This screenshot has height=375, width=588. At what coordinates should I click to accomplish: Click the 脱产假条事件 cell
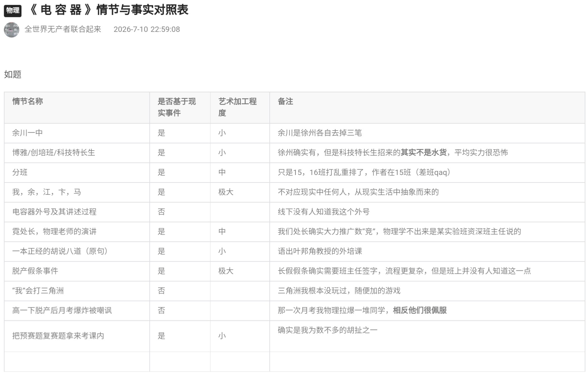coord(77,271)
